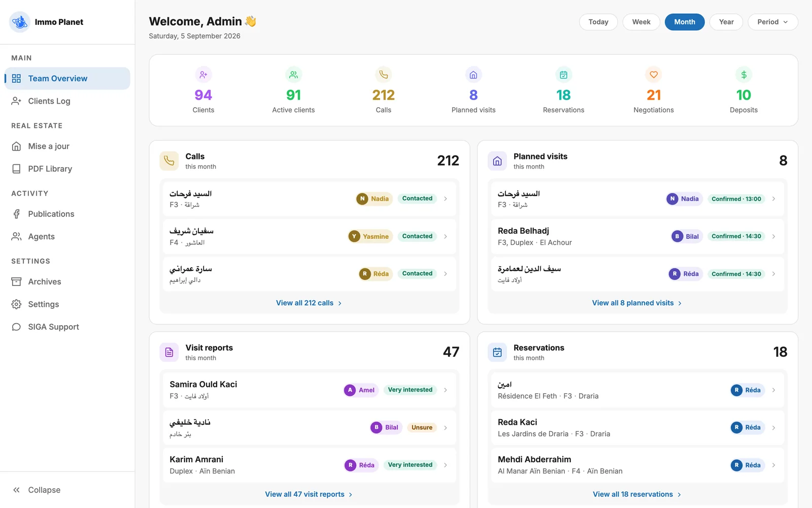
Task: Click the SIGA Support chat icon
Action: coord(16,327)
